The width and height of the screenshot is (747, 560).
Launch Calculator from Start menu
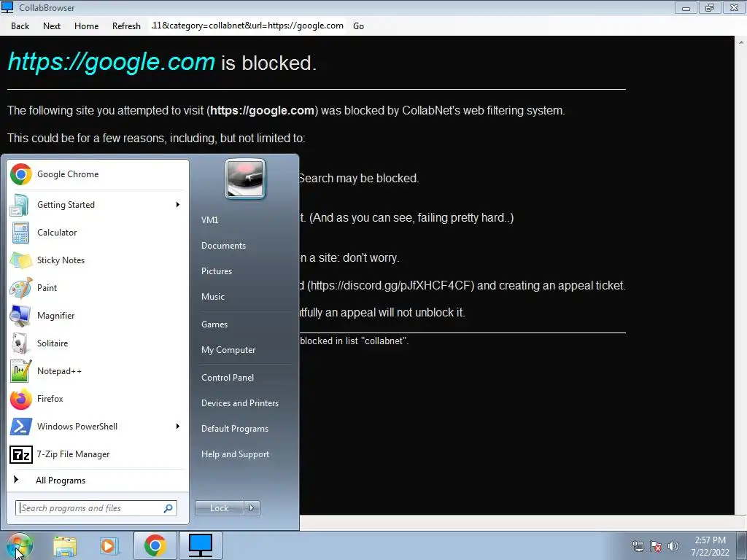click(x=98, y=233)
